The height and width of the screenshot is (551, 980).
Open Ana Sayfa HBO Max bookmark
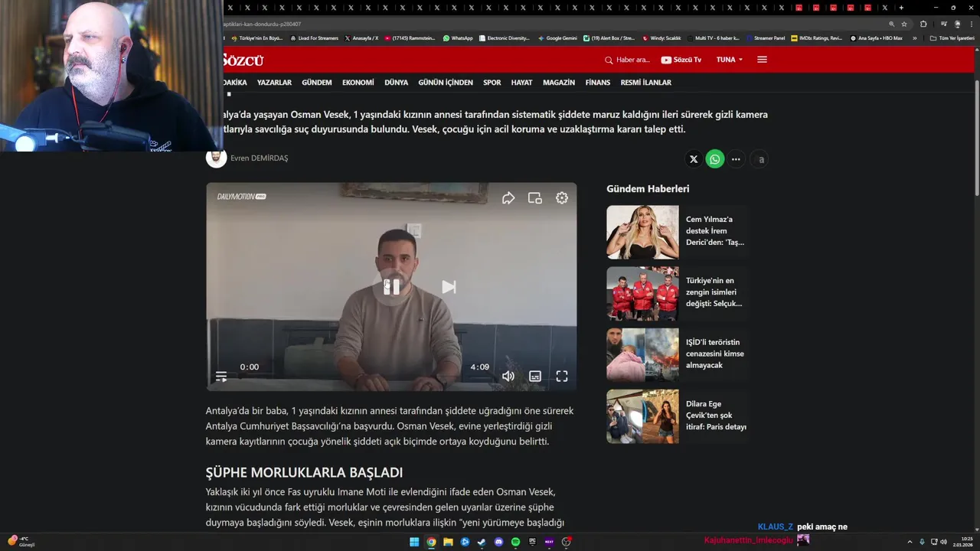[x=876, y=38]
